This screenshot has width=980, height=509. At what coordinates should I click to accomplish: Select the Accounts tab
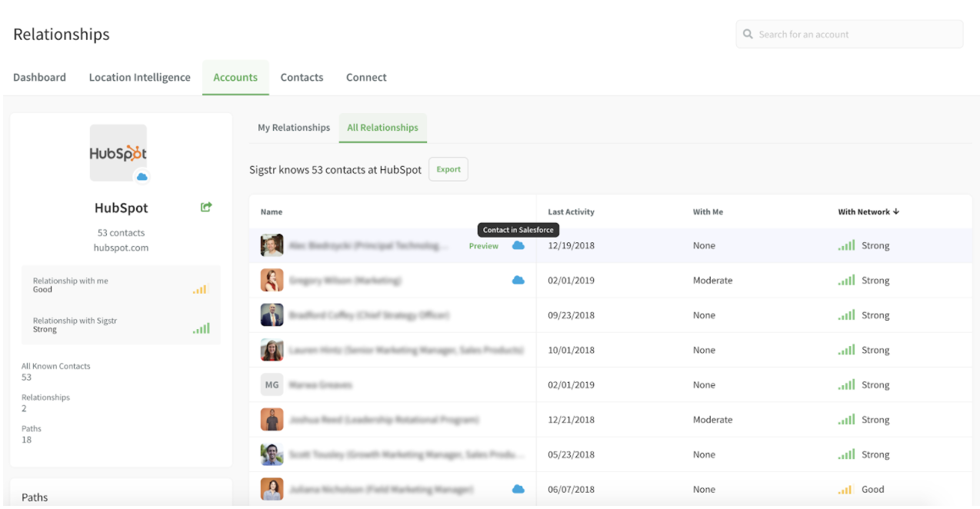pos(235,78)
